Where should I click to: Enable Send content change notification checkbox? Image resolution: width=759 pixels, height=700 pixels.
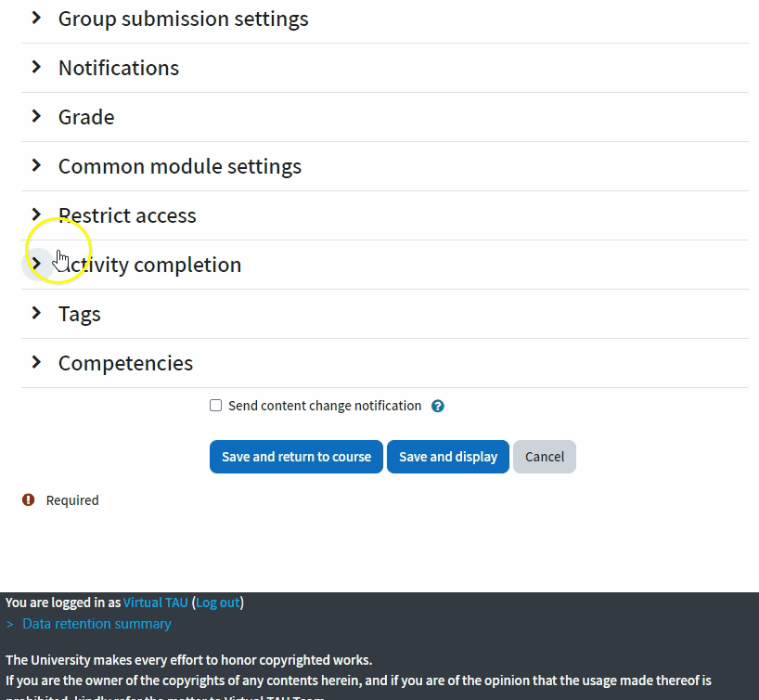pos(216,406)
